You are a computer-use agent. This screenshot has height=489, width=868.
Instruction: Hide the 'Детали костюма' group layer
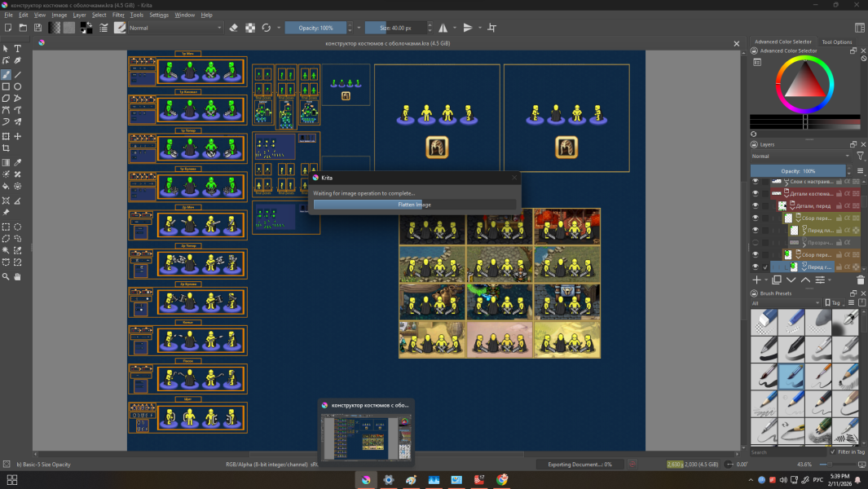[755, 193]
